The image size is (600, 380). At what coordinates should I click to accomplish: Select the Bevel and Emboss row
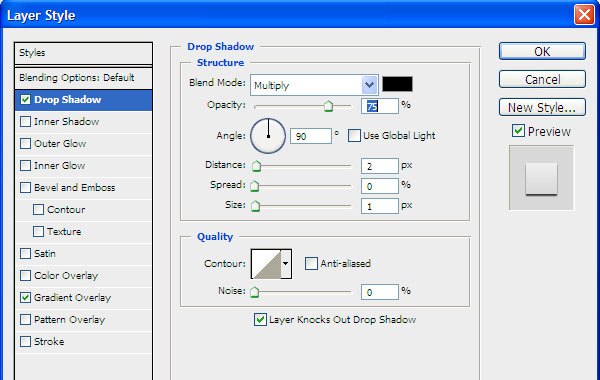(83, 188)
